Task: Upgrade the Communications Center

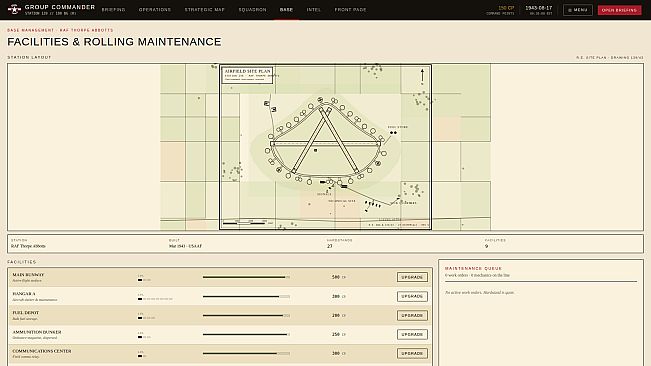Action: point(412,354)
